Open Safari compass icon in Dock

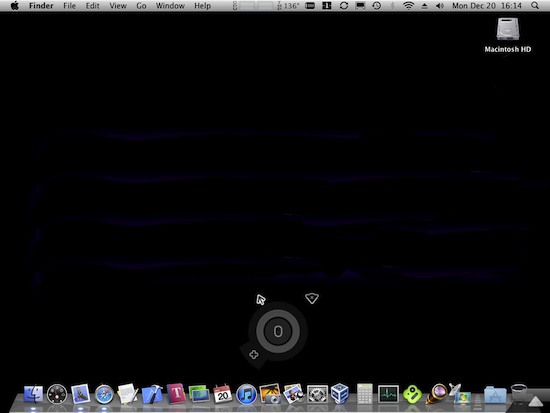tap(104, 394)
